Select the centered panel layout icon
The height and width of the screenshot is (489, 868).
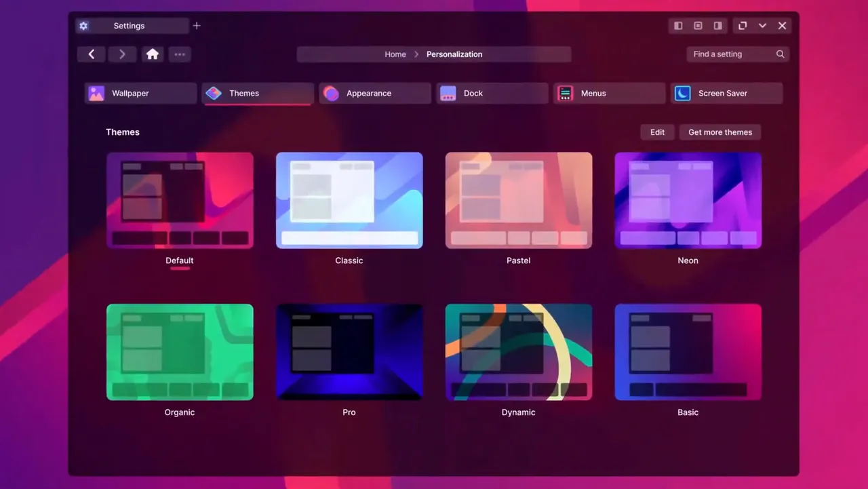tap(698, 26)
